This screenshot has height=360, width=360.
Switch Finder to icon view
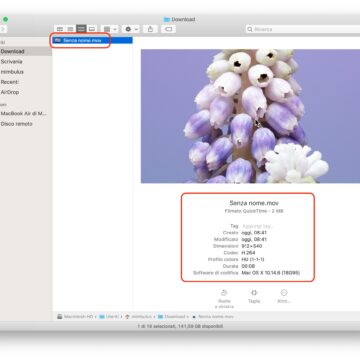tap(60, 29)
